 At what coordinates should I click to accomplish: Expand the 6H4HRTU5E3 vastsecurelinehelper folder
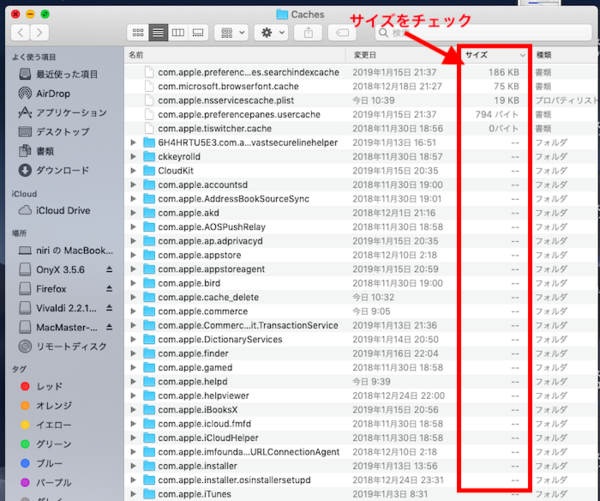tap(133, 142)
